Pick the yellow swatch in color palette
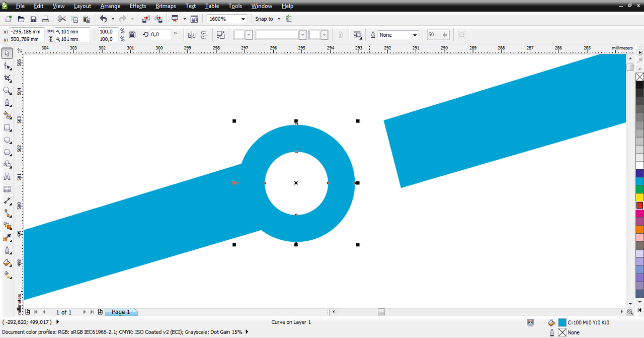Image resolution: width=644 pixels, height=338 pixels. [639, 197]
